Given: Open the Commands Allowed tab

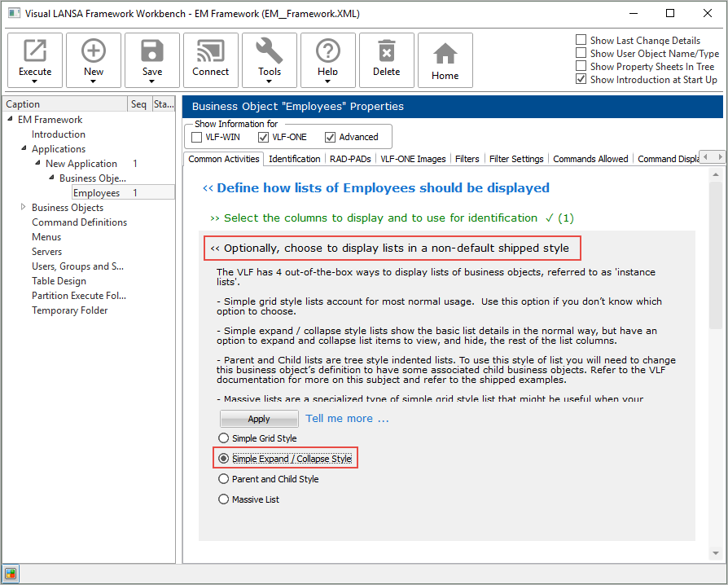Looking at the screenshot, I should 590,159.
